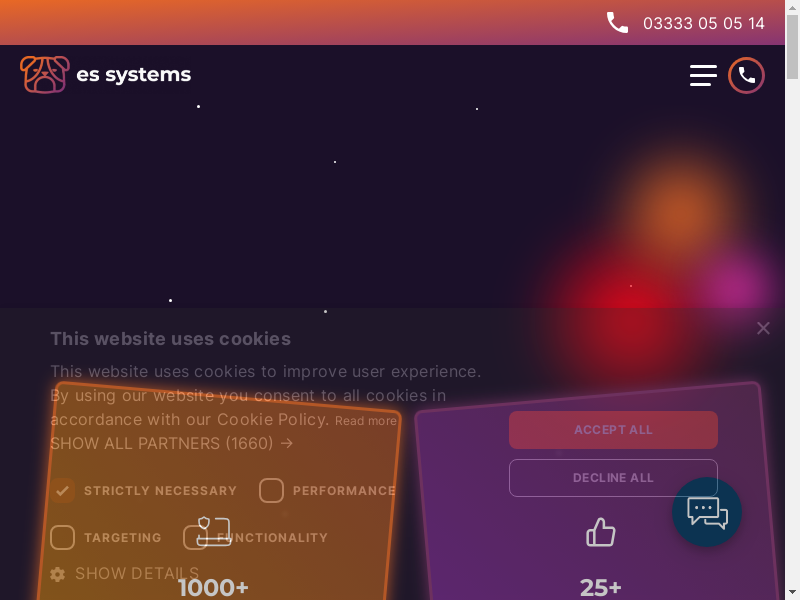This screenshot has width=800, height=600.
Task: Toggle the Strictly Necessary cookies checkbox
Action: point(63,491)
